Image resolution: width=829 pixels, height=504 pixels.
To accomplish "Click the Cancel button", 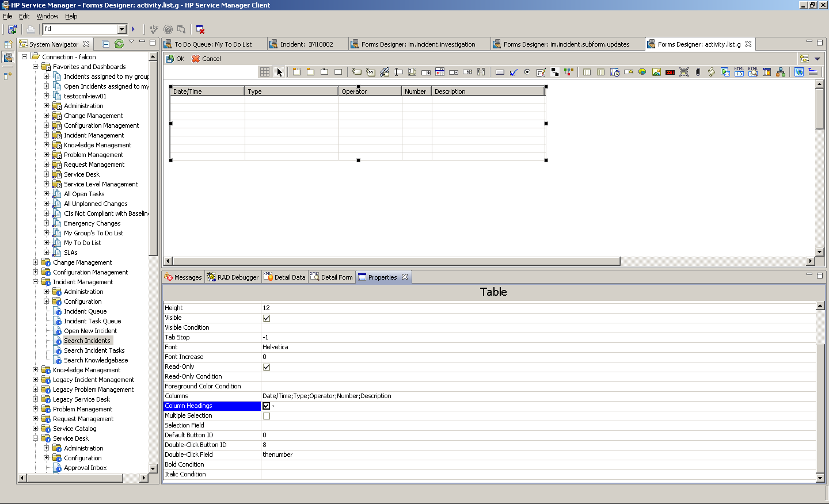I will (x=206, y=58).
